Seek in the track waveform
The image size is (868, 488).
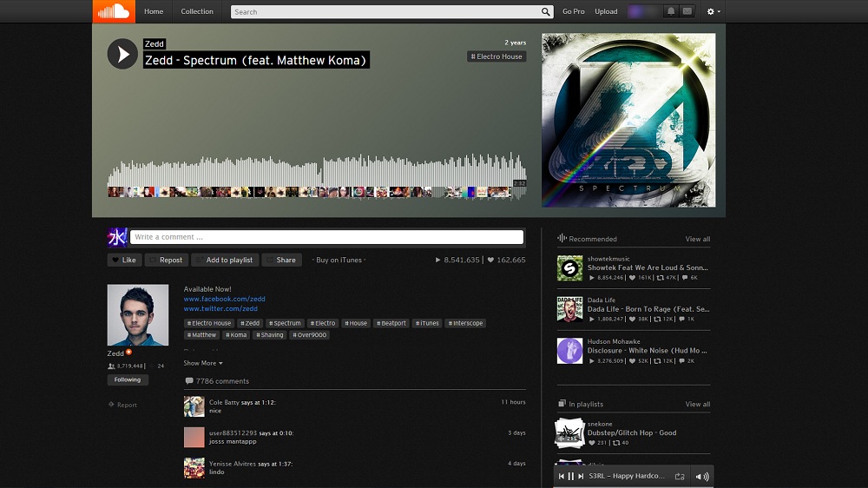point(317,172)
